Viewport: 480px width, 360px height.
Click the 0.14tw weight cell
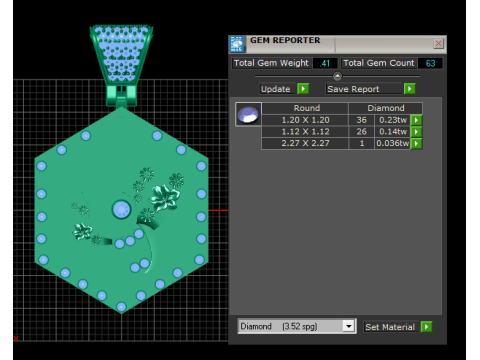[x=393, y=132]
